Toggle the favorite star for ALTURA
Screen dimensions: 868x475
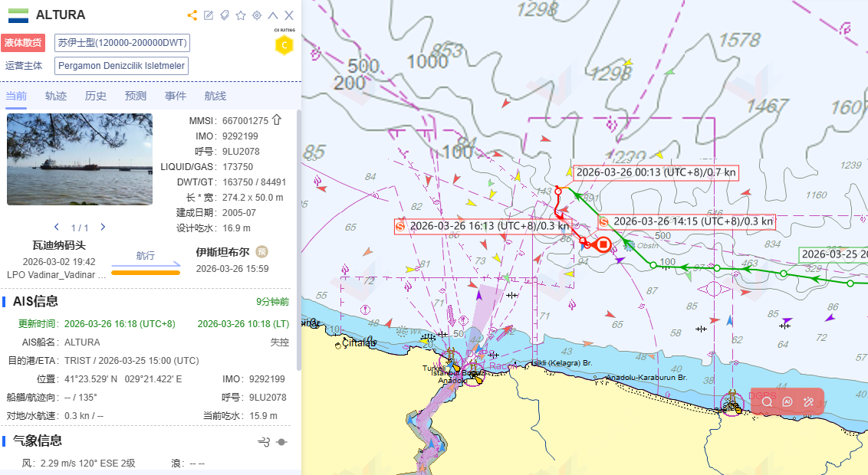(x=241, y=15)
